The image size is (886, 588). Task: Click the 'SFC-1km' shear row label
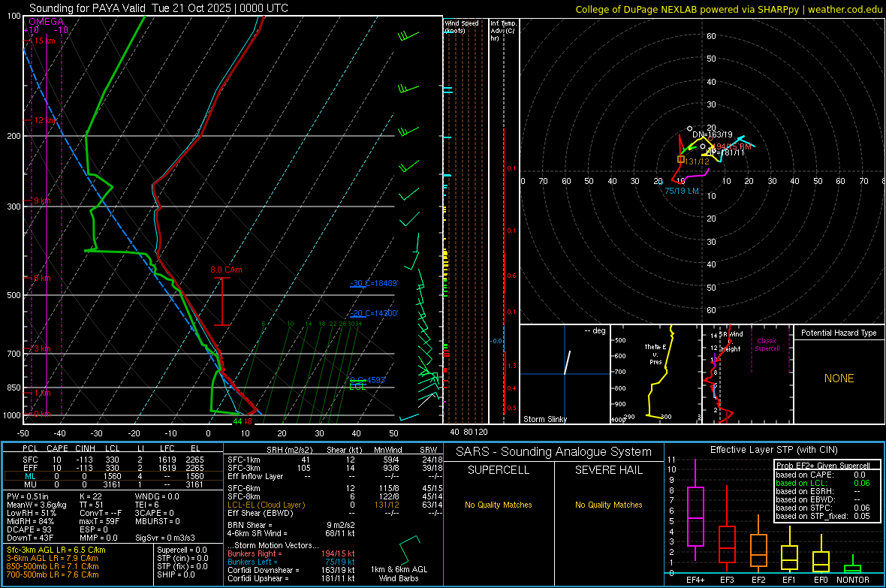(x=244, y=460)
